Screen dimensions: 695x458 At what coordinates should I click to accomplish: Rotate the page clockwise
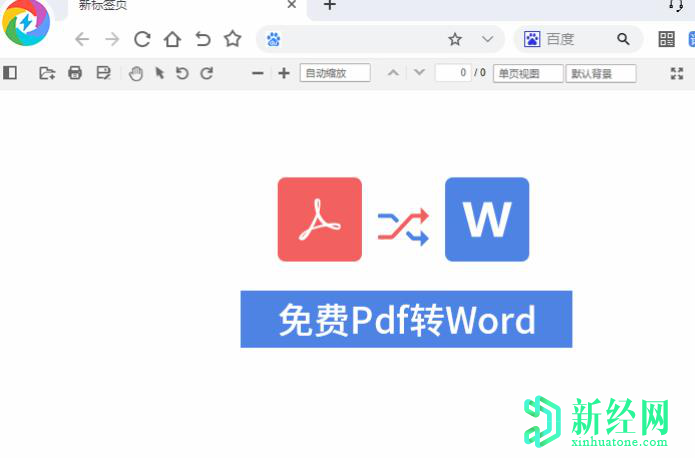click(207, 73)
